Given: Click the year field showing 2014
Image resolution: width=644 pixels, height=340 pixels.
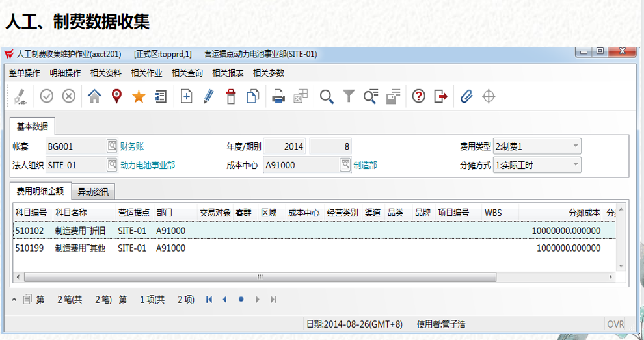Looking at the screenshot, I should (284, 146).
